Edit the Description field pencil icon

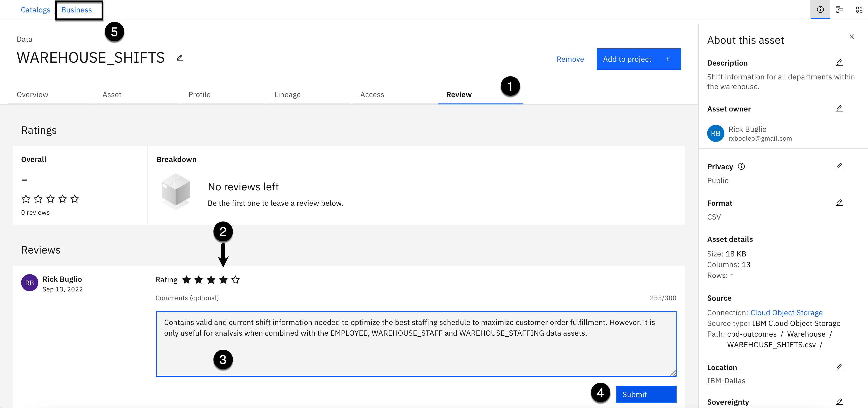(839, 63)
